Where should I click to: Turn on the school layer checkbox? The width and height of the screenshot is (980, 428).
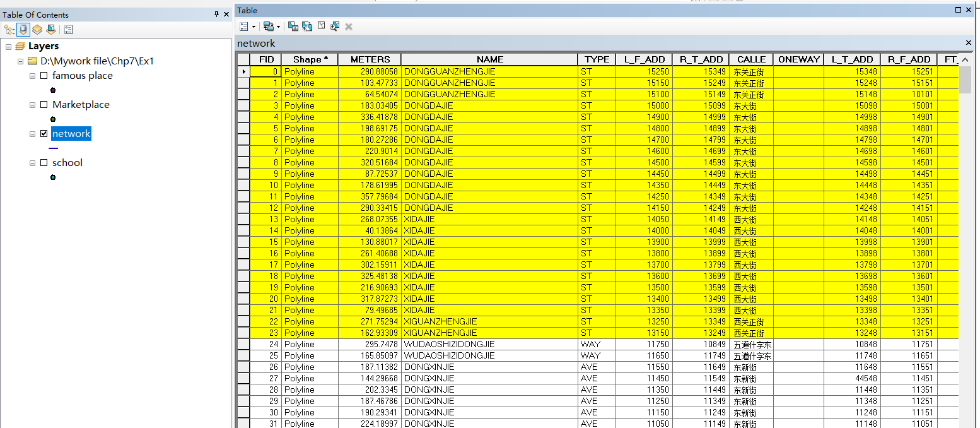(x=44, y=163)
